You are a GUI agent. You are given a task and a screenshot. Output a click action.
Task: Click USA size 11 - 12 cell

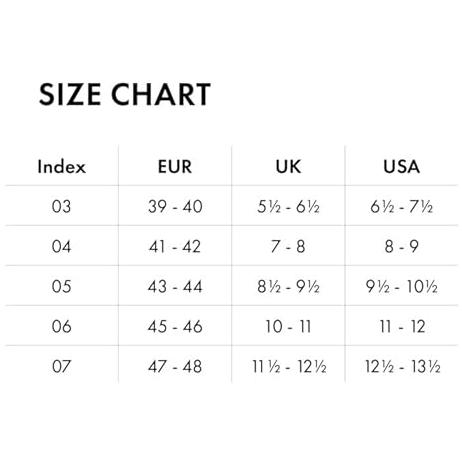(402, 326)
